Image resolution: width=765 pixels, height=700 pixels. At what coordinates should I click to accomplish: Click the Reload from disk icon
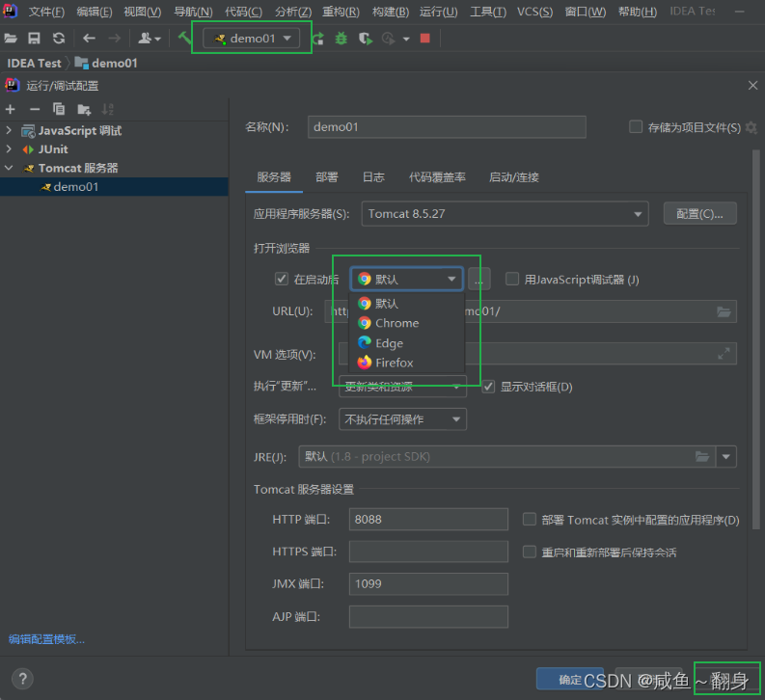pyautogui.click(x=59, y=38)
